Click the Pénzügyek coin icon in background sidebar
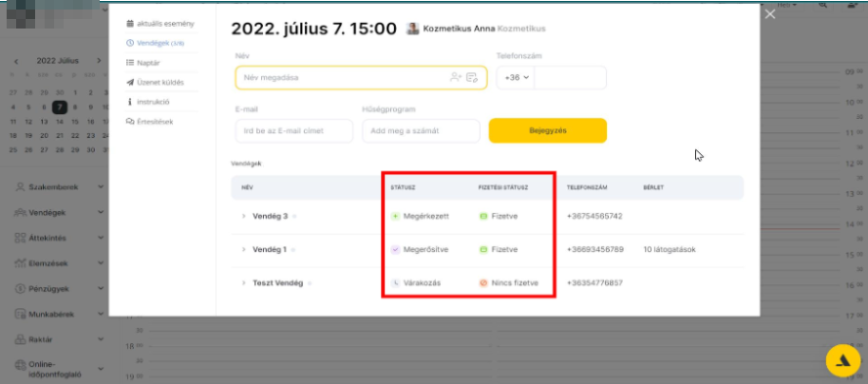 [x=21, y=289]
